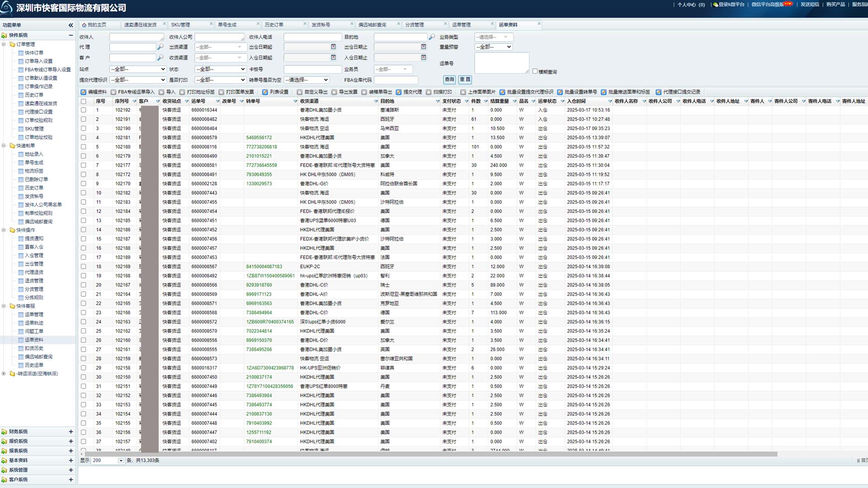868x488 pixels.
Task: Collapse the 功能菜单 sidebar with double-arrow icon
Action: (71, 25)
